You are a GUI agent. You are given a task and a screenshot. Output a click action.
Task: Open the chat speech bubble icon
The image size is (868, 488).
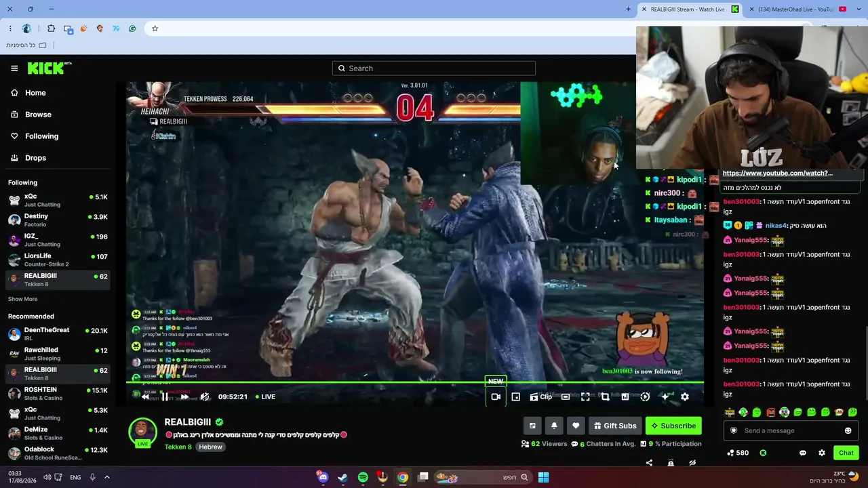tap(803, 453)
